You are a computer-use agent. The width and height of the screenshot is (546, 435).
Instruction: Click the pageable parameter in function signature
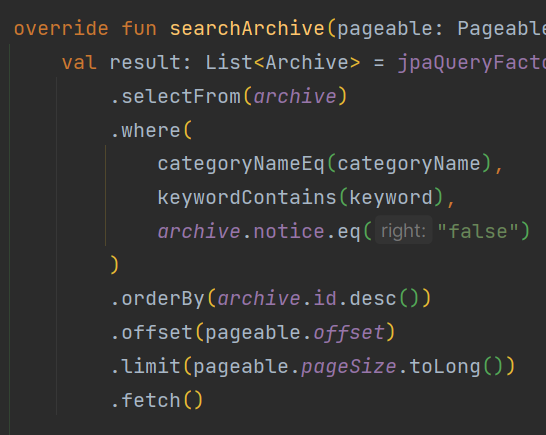(385, 29)
